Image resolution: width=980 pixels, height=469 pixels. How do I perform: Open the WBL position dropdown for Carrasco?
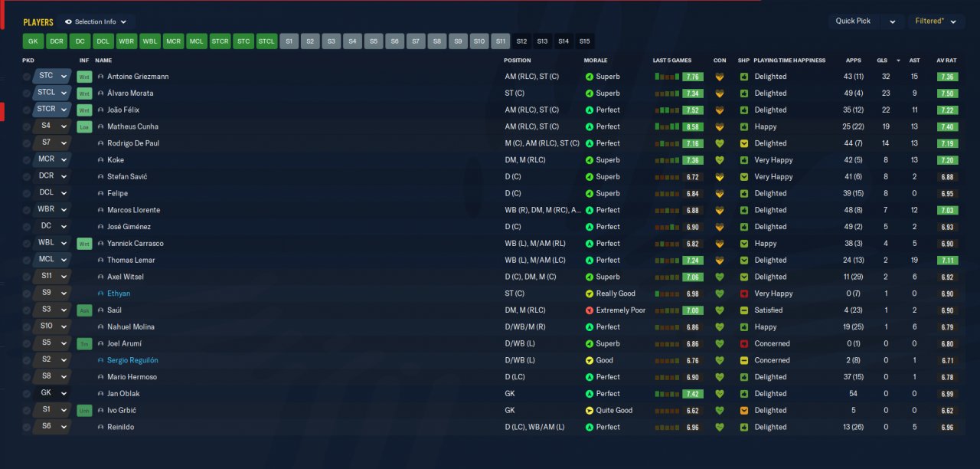[x=52, y=244]
